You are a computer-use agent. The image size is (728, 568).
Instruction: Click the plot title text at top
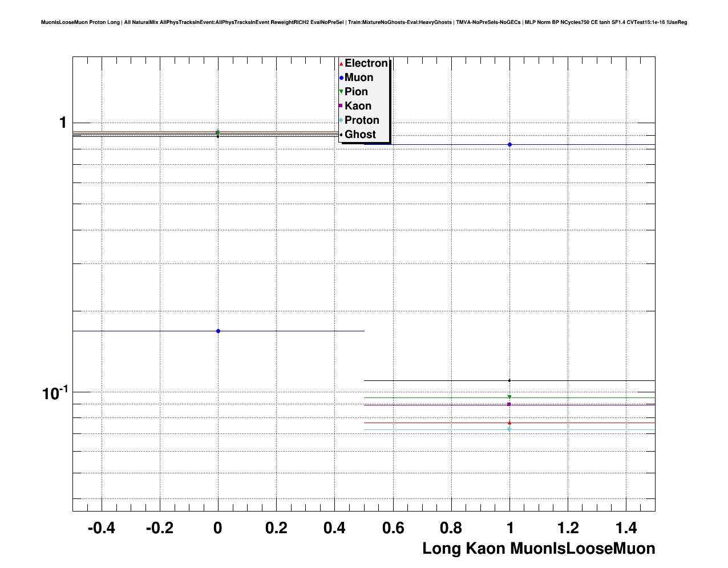[364, 22]
